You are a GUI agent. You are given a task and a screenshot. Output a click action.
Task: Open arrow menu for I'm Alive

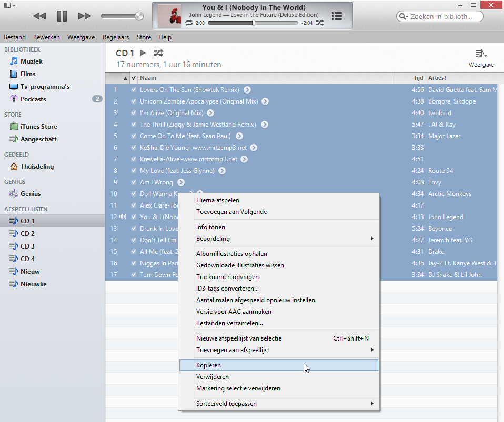(210, 113)
